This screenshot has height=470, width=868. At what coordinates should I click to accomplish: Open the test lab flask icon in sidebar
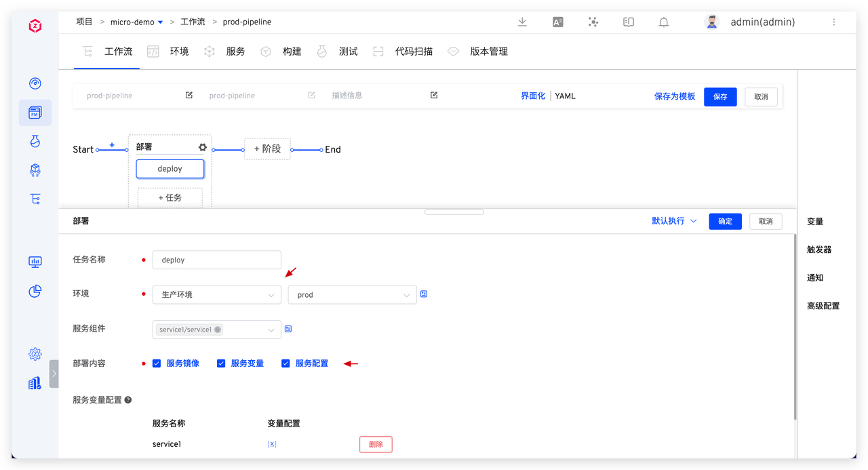click(35, 141)
